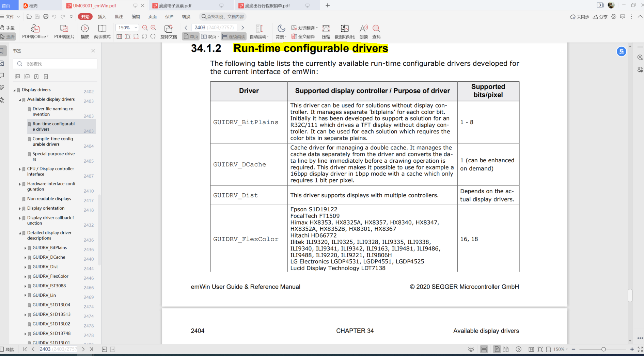Viewport: 644px width, 356px height.
Task: Switch to the 插入 tab
Action: click(102, 16)
